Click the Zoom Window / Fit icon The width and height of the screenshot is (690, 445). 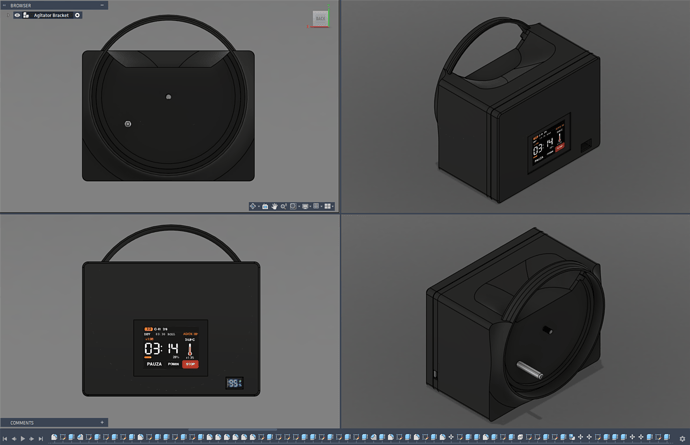tap(293, 206)
